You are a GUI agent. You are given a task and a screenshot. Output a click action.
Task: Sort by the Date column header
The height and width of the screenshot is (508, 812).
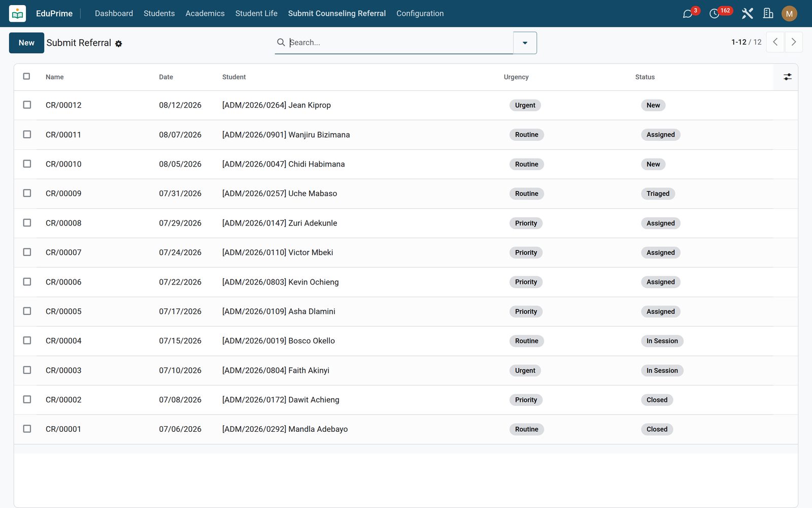click(x=166, y=77)
